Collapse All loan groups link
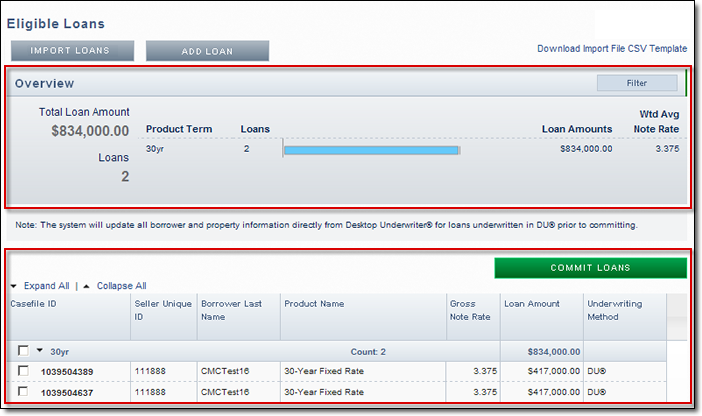Image resolution: width=702 pixels, height=416 pixels. click(x=121, y=286)
